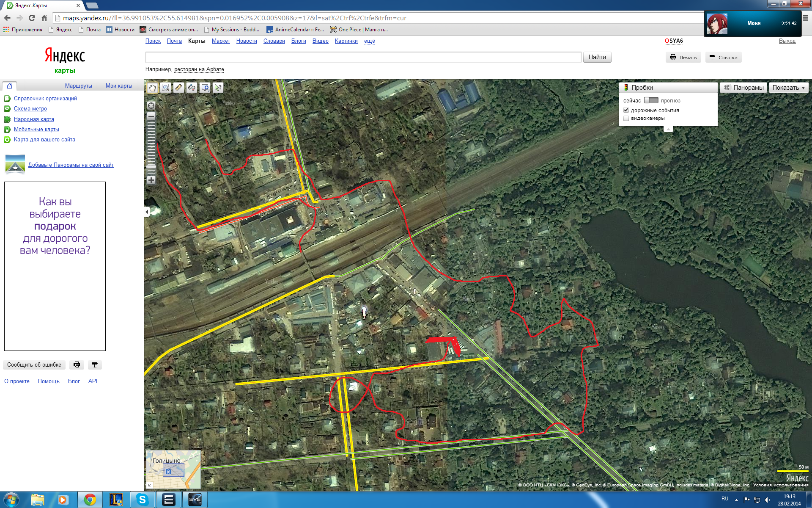Click the Выход logout link
812x508 pixels.
tap(787, 41)
